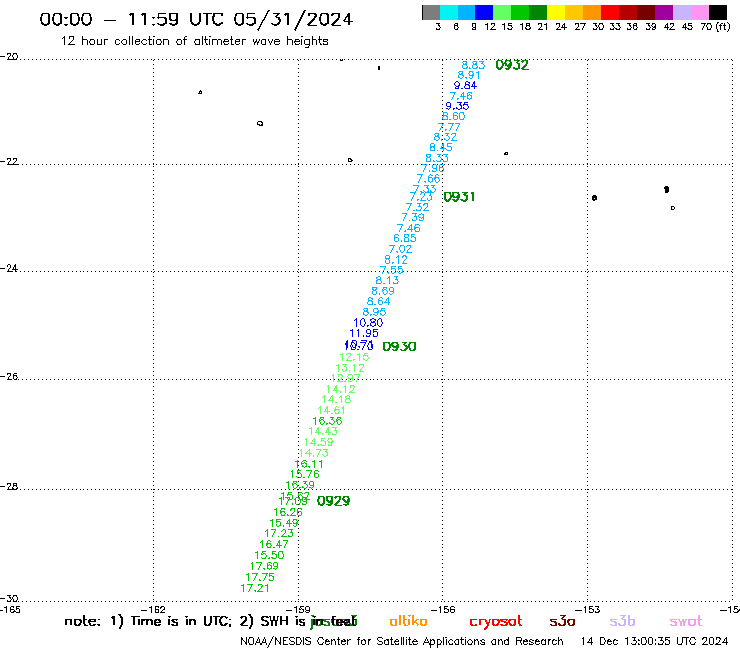Click the date range title 05/31/2024
This screenshot has height=650, width=740.
click(293, 20)
